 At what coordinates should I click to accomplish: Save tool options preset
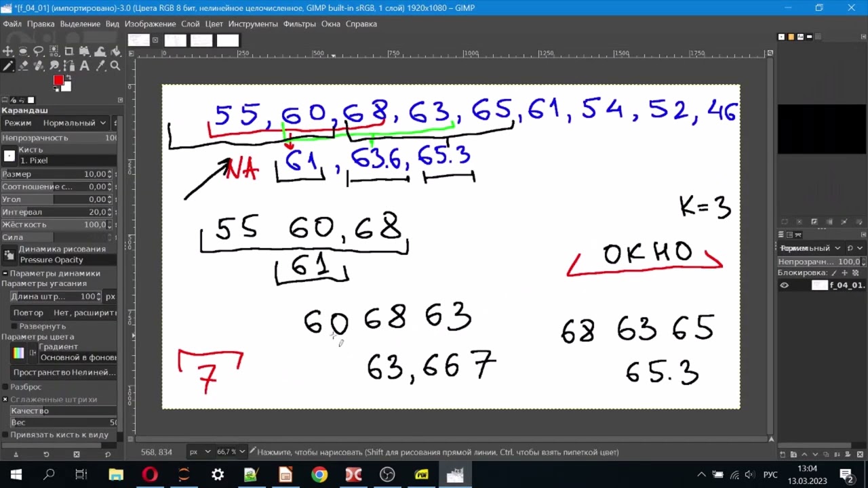16,454
